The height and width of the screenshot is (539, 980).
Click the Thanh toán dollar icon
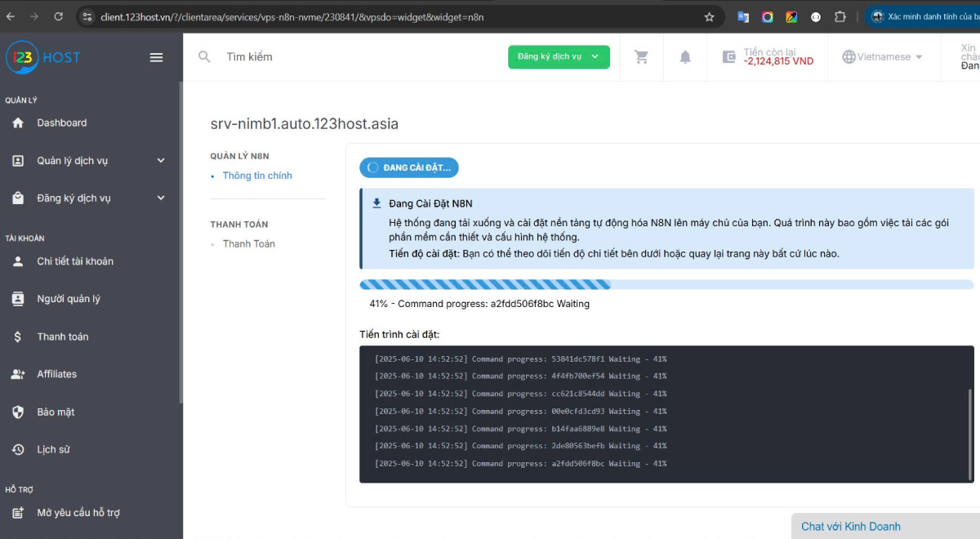(18, 336)
